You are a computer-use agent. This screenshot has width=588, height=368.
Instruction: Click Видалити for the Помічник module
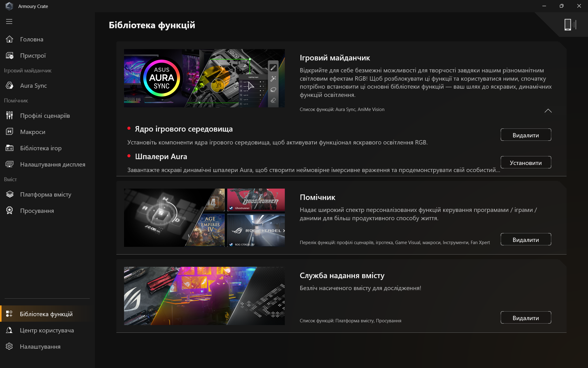tap(526, 240)
